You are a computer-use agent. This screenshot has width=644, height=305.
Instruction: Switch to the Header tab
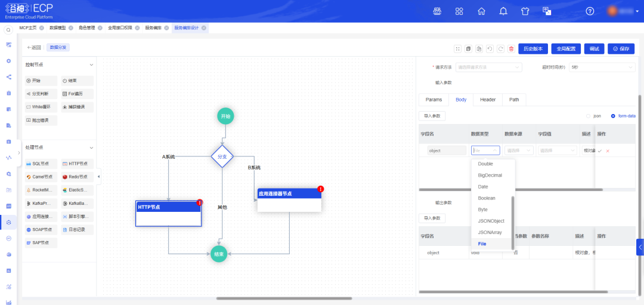click(x=488, y=100)
